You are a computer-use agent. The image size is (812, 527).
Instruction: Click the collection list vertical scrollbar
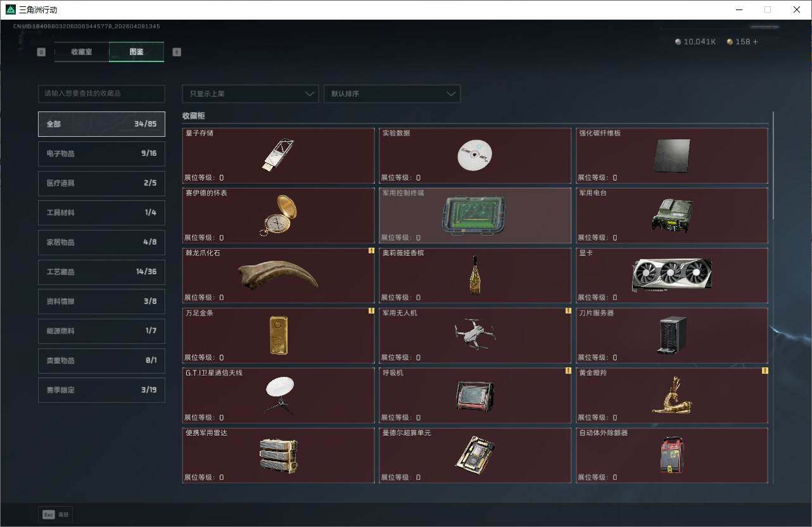pos(773,166)
